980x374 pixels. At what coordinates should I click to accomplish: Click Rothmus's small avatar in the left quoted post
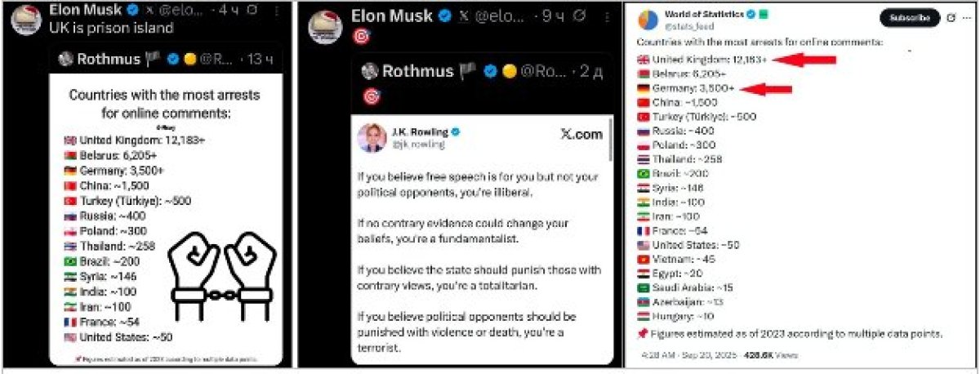[64, 59]
